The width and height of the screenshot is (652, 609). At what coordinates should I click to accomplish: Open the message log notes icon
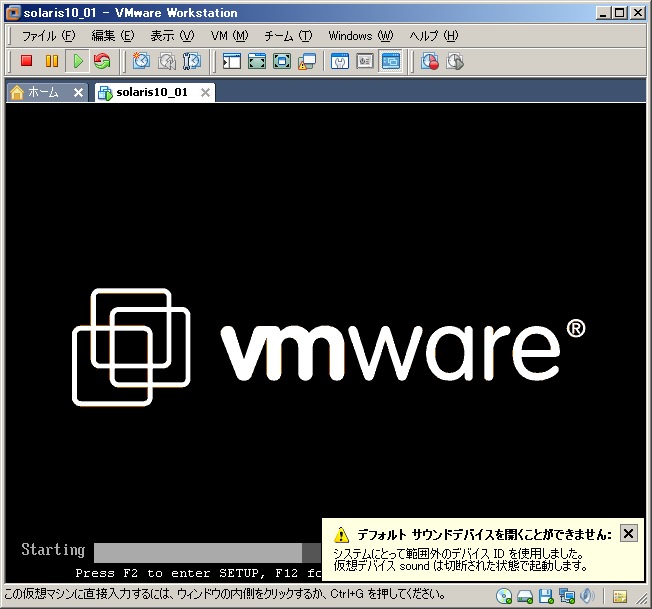tap(620, 597)
